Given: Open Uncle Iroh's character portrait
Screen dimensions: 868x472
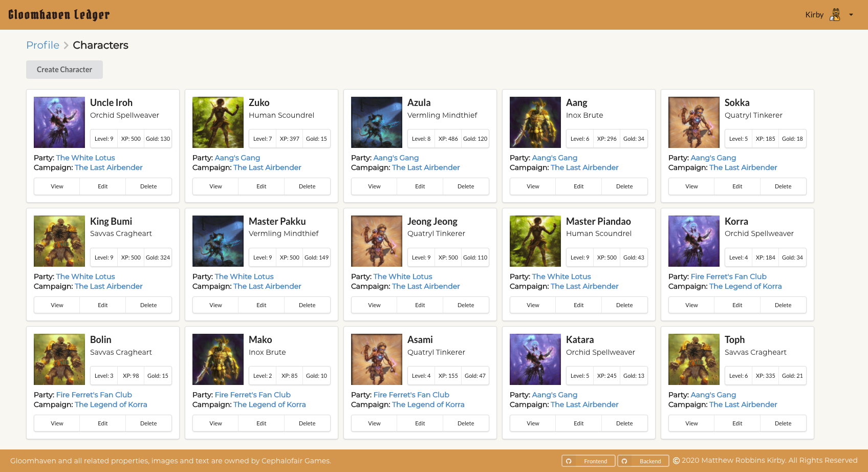Looking at the screenshot, I should click(x=59, y=122).
